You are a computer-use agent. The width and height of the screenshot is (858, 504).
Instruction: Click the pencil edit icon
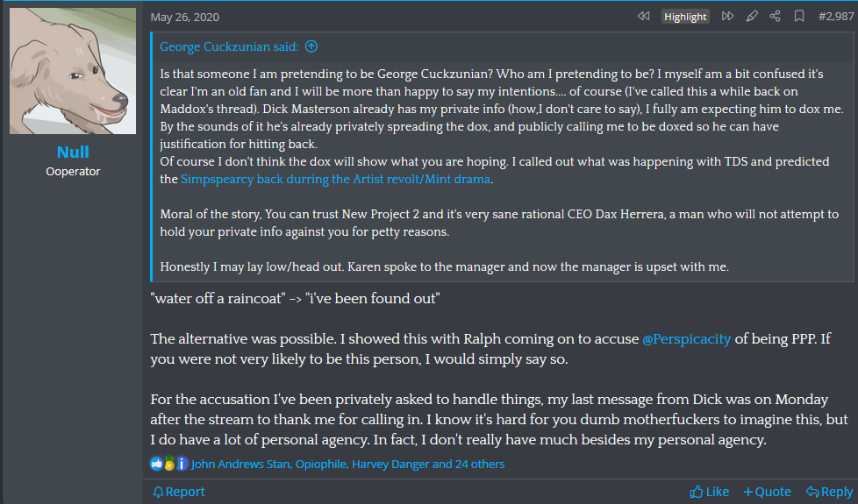[x=752, y=17]
